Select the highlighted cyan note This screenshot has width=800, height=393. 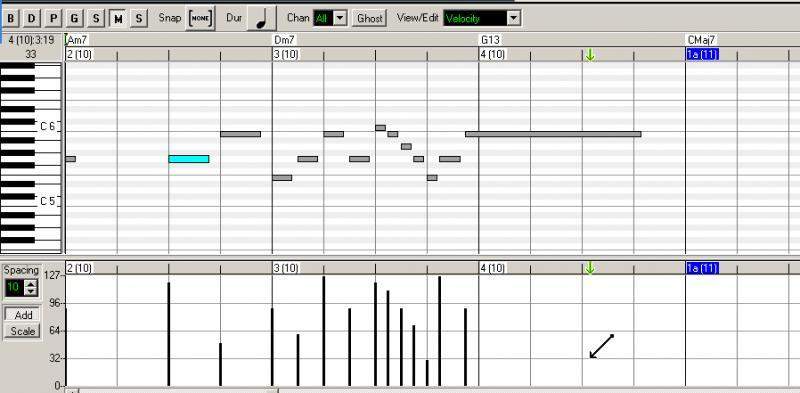(189, 159)
